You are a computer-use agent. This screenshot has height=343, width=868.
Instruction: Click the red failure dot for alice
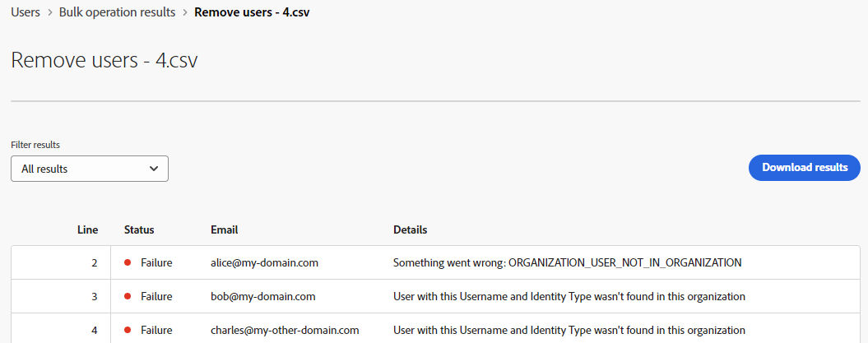click(128, 262)
